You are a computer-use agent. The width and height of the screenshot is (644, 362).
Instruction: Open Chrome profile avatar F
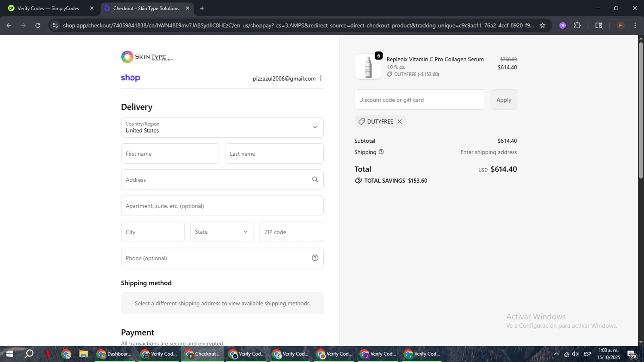(x=620, y=26)
